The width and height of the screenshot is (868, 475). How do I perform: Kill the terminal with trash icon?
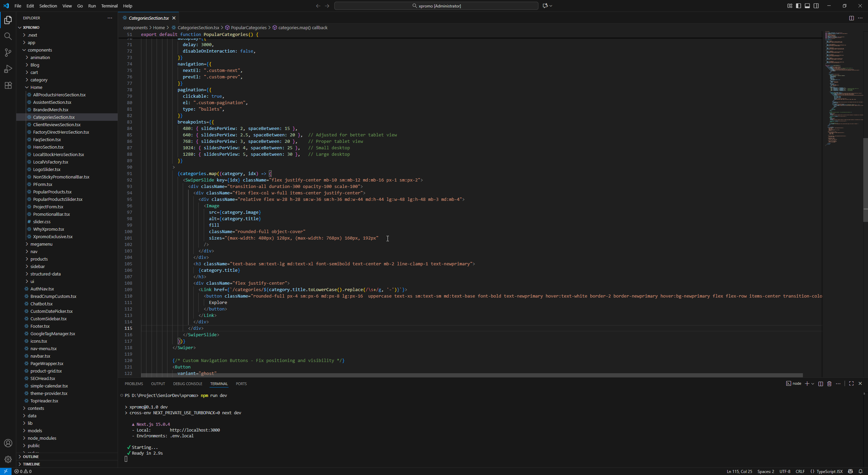pyautogui.click(x=829, y=384)
